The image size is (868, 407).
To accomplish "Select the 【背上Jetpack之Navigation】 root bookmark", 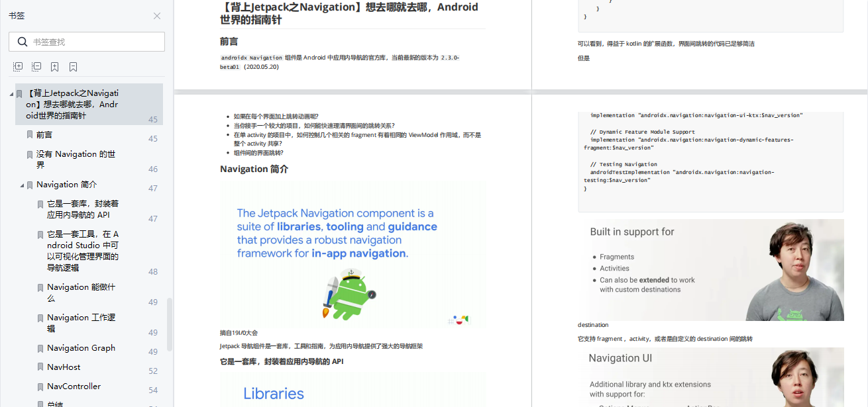I will coord(89,105).
